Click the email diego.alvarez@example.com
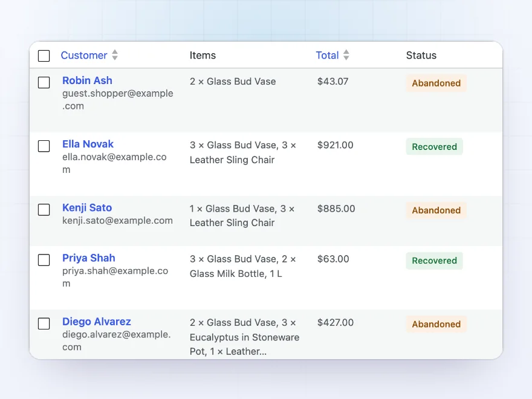The image size is (532, 399). tap(116, 340)
